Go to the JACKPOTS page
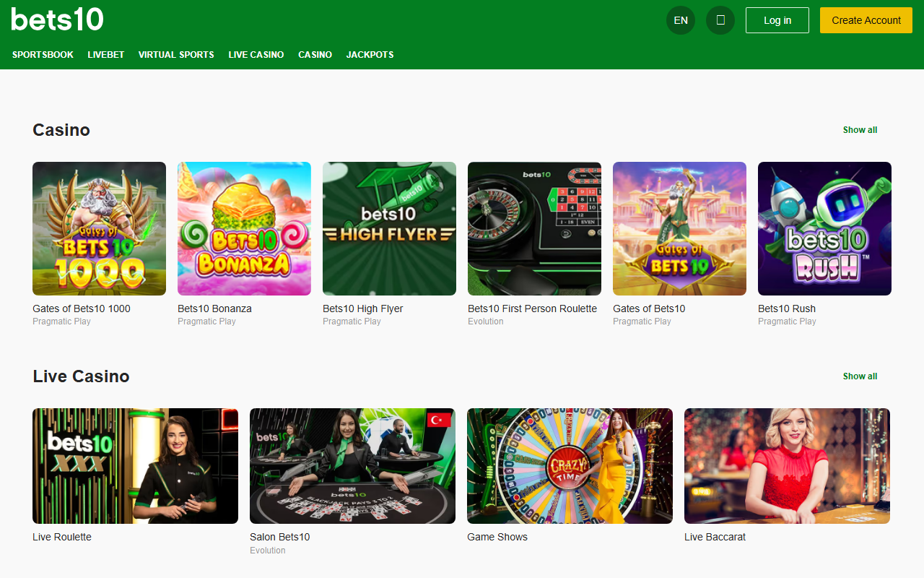The image size is (924, 578). tap(370, 55)
